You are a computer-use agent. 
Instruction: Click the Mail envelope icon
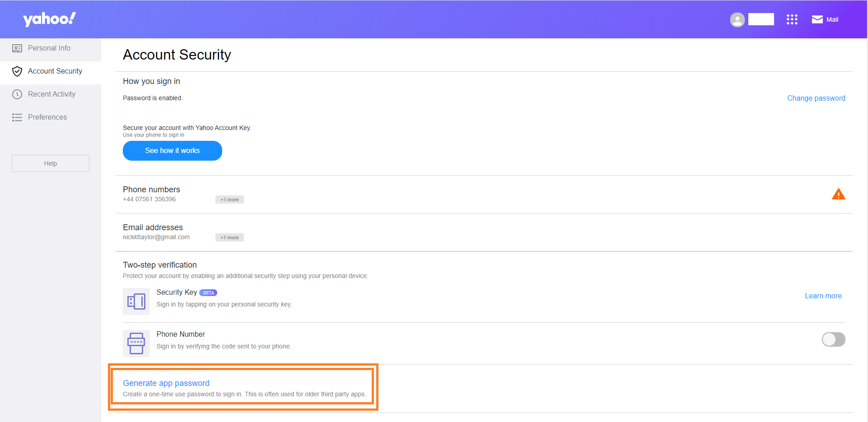[x=817, y=19]
